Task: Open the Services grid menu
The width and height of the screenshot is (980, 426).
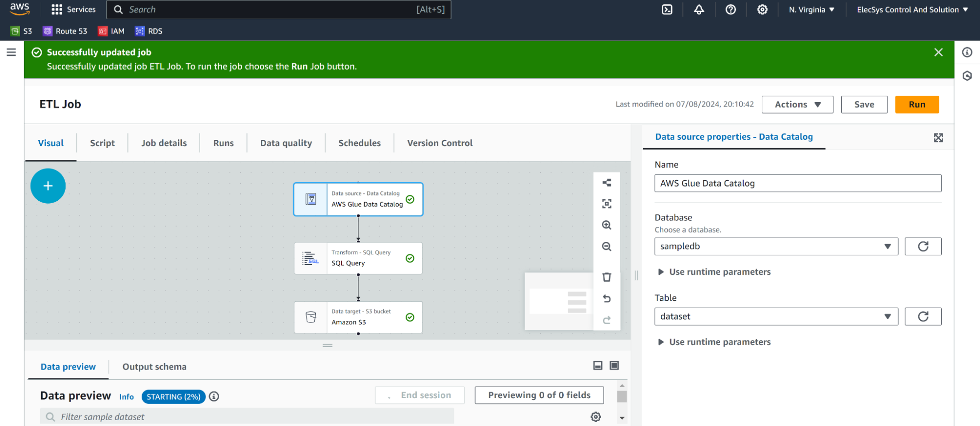Action: pos(74,9)
